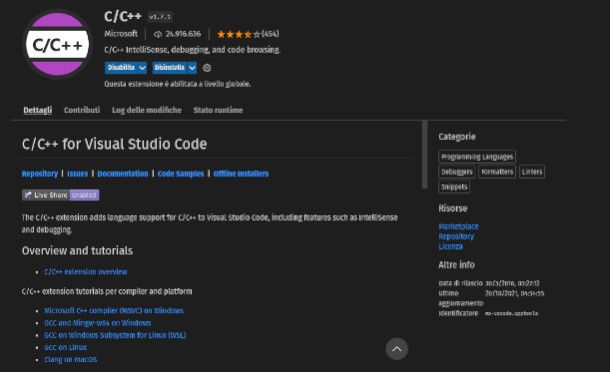Select the Formatters category tag
Image resolution: width=610 pixels, height=372 pixels.
[x=497, y=172]
